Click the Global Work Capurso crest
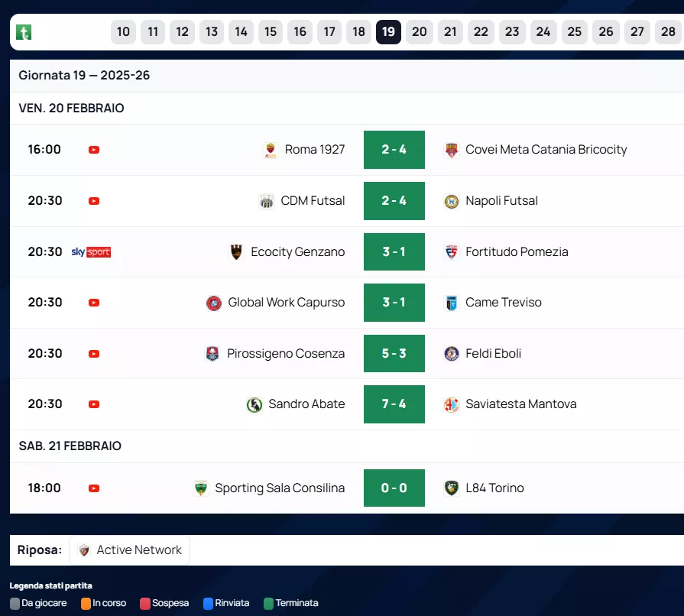 coord(214,303)
